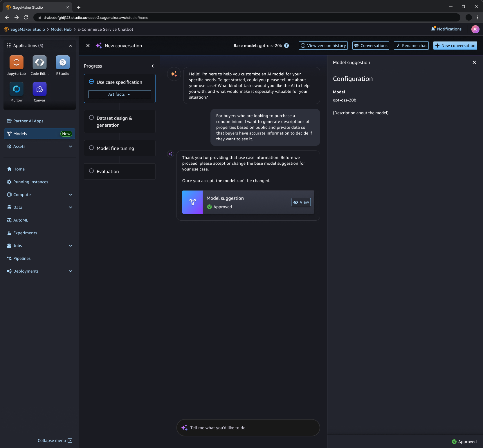
Task: Click the JC user avatar
Action: [x=475, y=29]
